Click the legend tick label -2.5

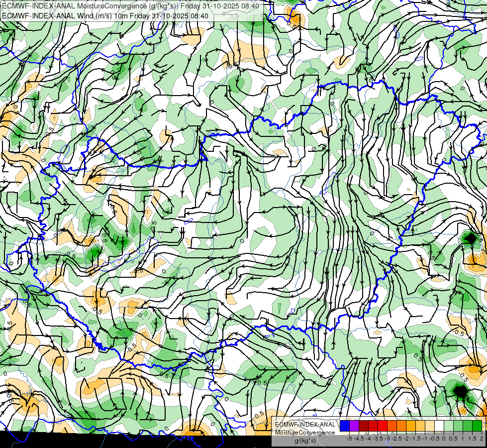click(396, 439)
